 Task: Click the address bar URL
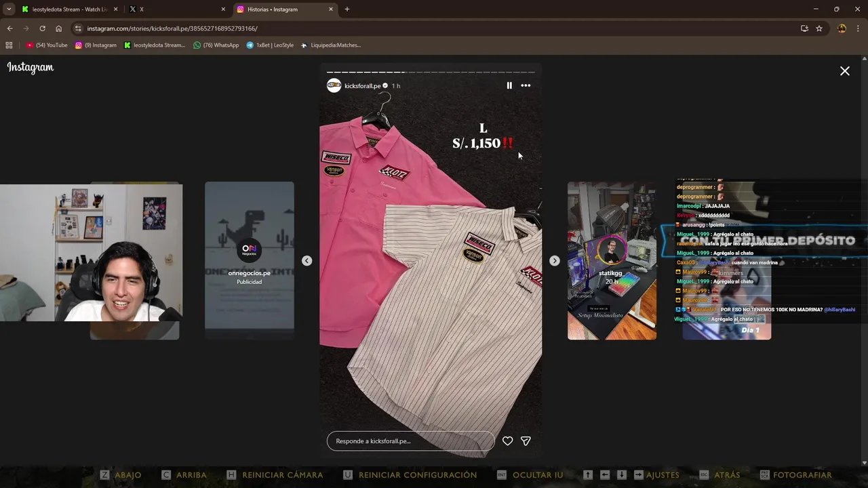point(172,28)
